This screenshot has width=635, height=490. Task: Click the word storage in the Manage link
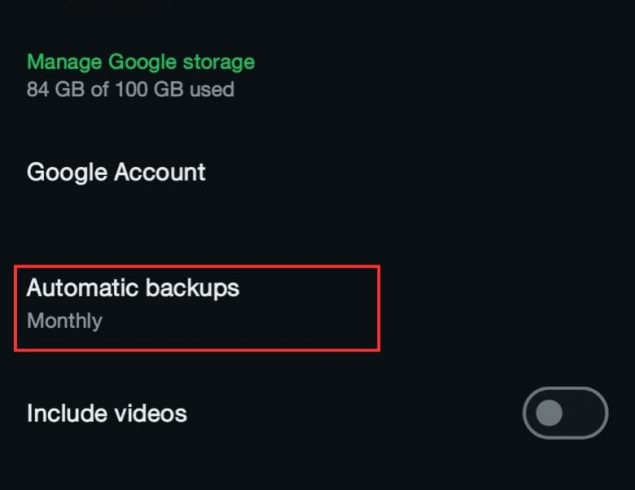coord(219,63)
